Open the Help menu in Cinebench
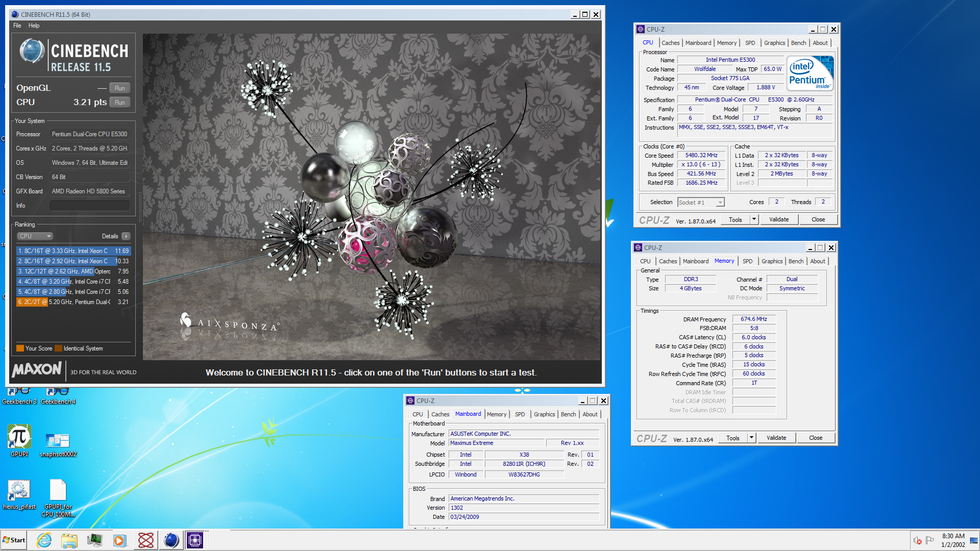Screen dimensions: 980x551 pos(34,26)
